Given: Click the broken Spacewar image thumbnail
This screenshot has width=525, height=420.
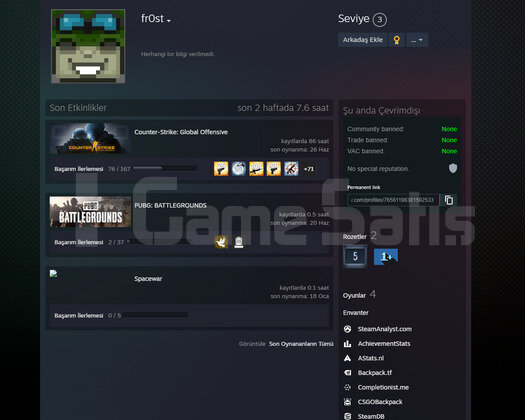Looking at the screenshot, I should point(54,273).
